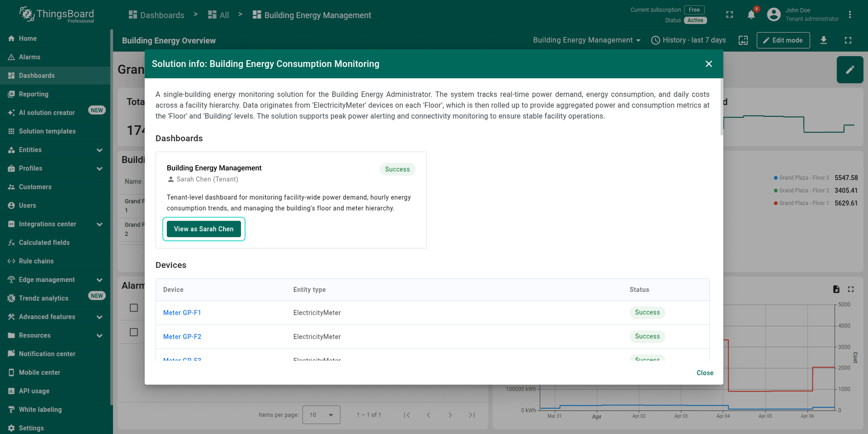Screen dimensions: 868x434
Task: Check the first alarm row checkbox
Action: (134, 308)
